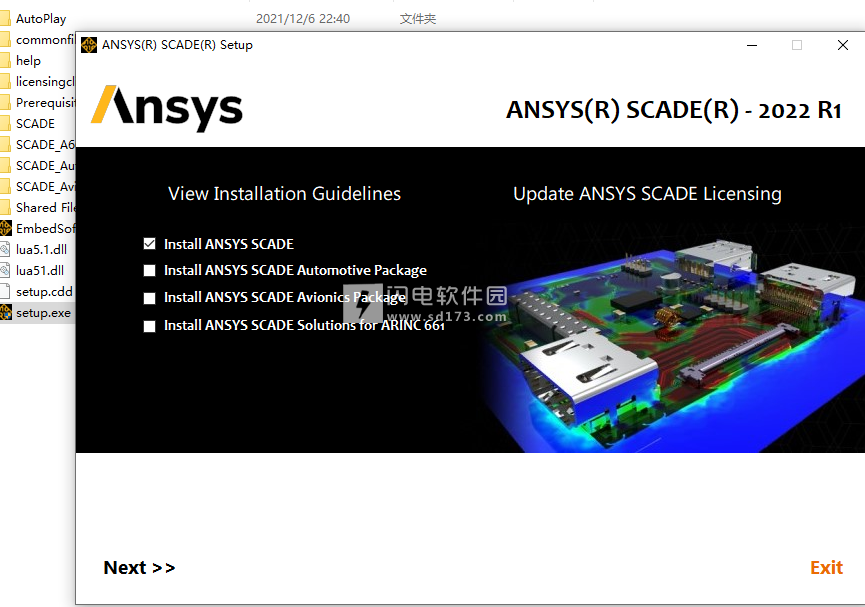Screen dimensions: 865x607
Task: Click the lua51.dll file icon
Action: [x=5, y=270]
